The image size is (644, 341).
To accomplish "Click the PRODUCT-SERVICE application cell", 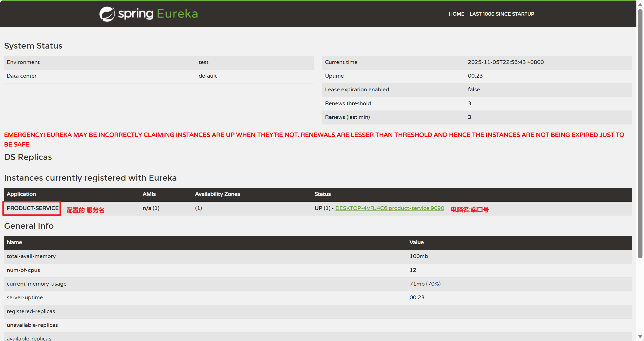I will click(x=32, y=208).
